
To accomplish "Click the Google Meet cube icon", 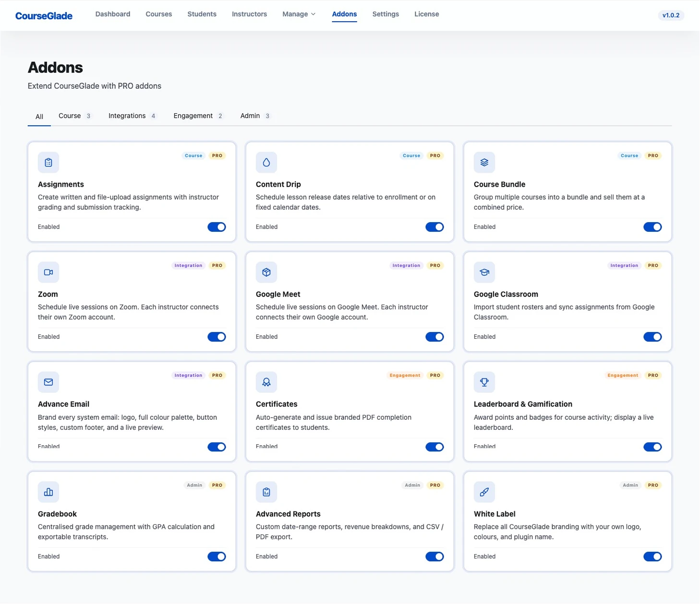I will click(266, 272).
